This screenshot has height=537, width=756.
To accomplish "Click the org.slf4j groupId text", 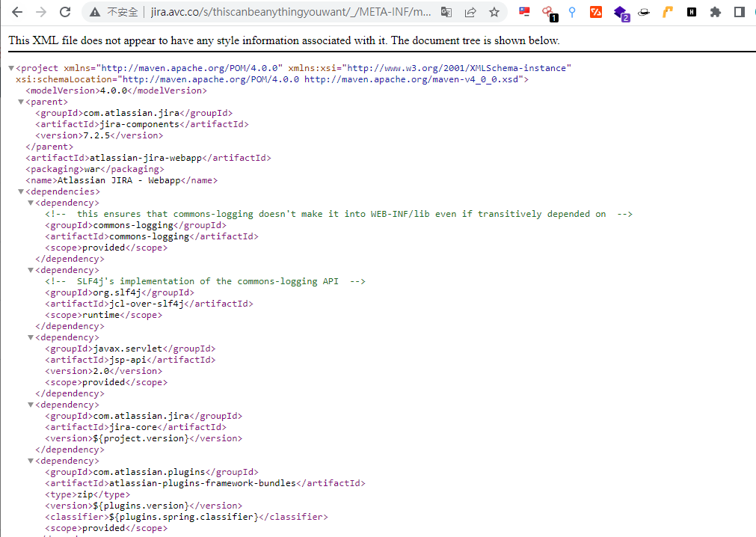I will [117, 292].
